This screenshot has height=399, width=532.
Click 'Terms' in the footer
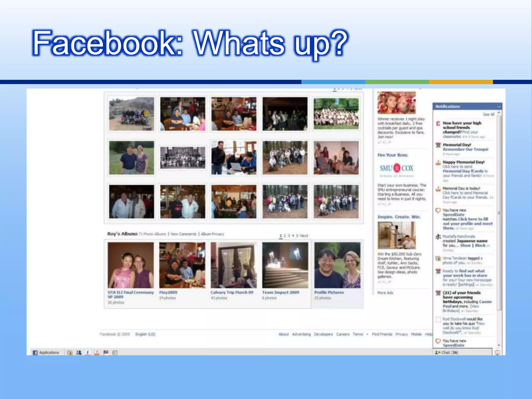click(358, 334)
